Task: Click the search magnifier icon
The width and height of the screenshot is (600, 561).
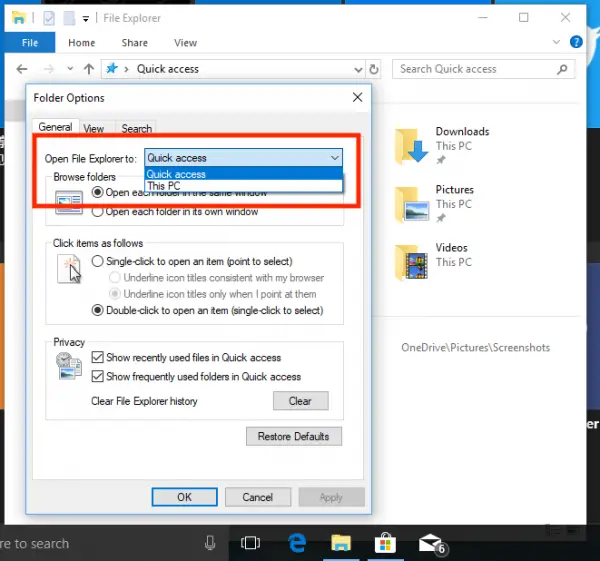Action: [x=562, y=69]
